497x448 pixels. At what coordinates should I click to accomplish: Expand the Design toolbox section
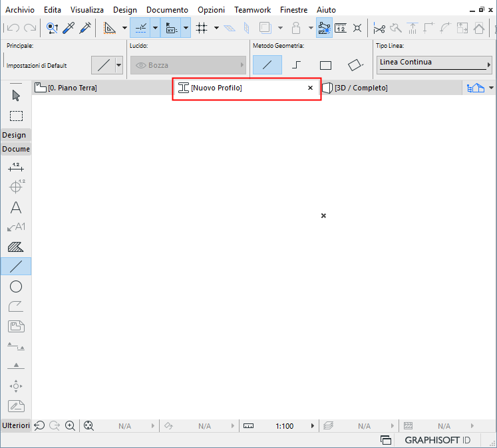tap(16, 135)
